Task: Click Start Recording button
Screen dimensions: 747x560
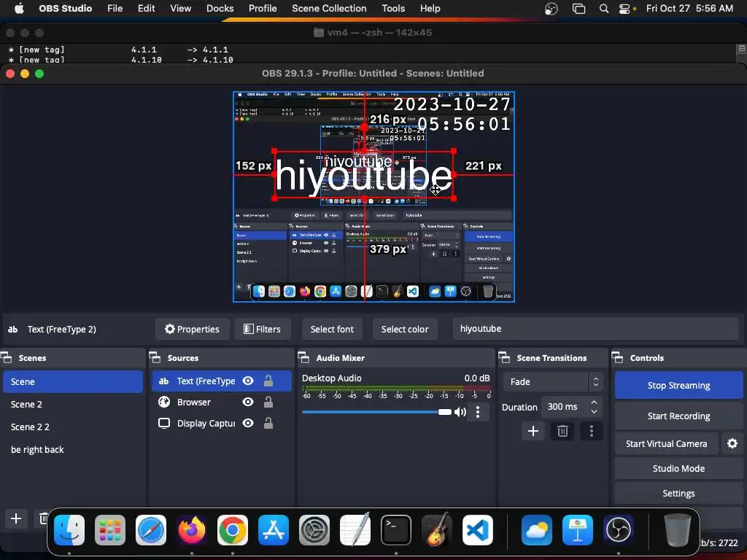Action: 679,416
